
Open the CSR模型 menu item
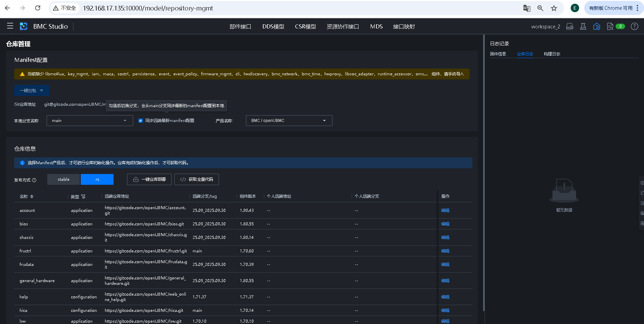pos(305,26)
